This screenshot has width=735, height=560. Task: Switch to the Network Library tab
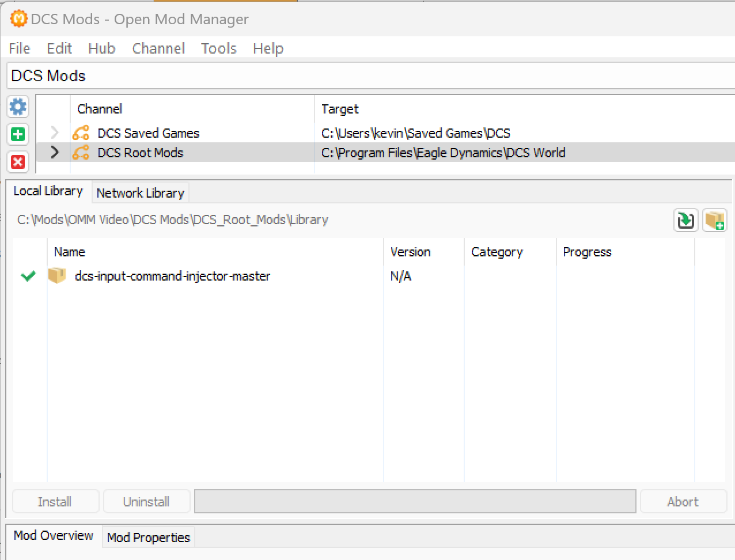pos(141,193)
